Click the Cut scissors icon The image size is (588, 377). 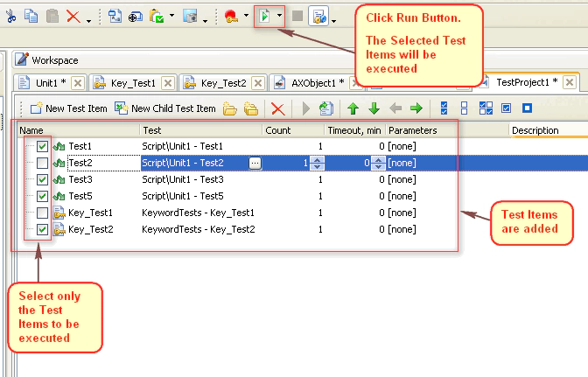[x=11, y=16]
